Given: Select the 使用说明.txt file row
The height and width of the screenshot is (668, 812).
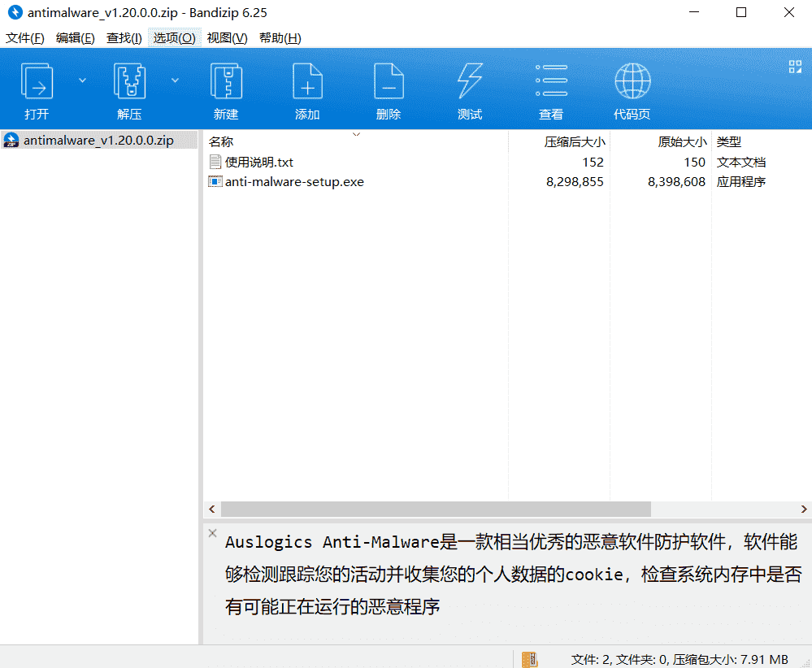Looking at the screenshot, I should (507, 162).
